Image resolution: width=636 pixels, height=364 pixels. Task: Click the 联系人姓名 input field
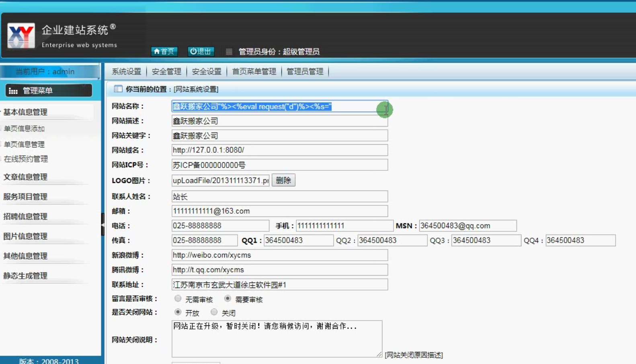pos(280,196)
